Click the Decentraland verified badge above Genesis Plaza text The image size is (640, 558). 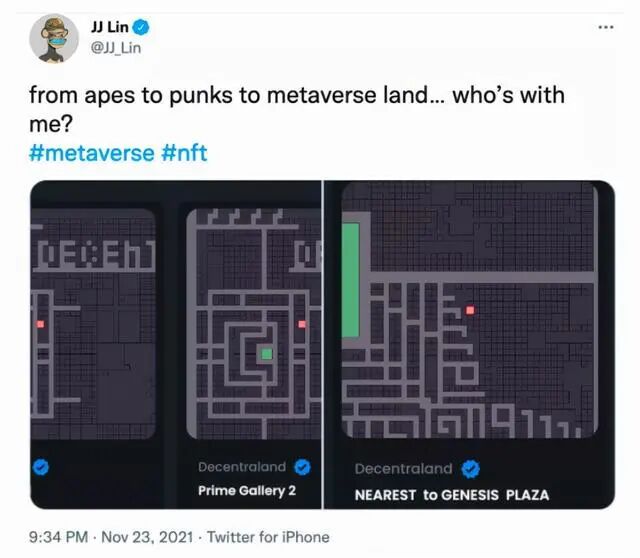(x=471, y=469)
